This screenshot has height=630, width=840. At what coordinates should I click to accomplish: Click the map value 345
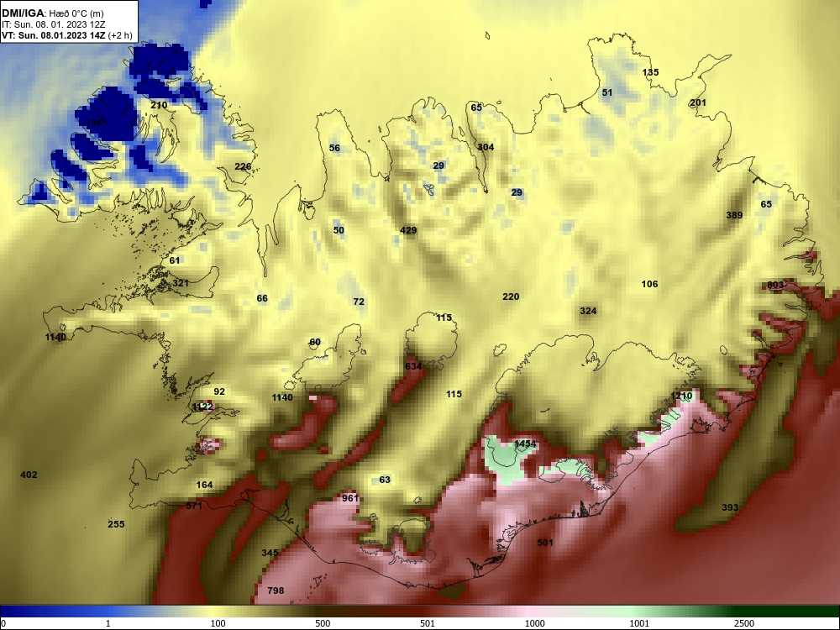270,553
